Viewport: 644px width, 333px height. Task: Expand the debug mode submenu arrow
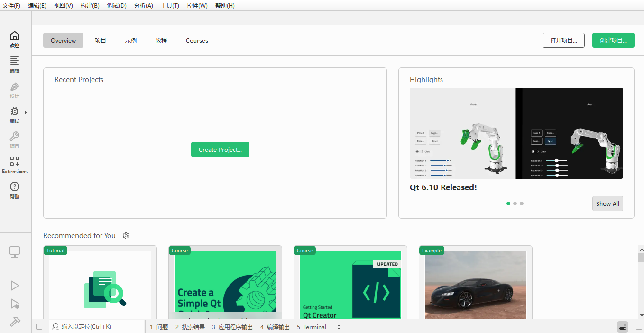coord(26,113)
